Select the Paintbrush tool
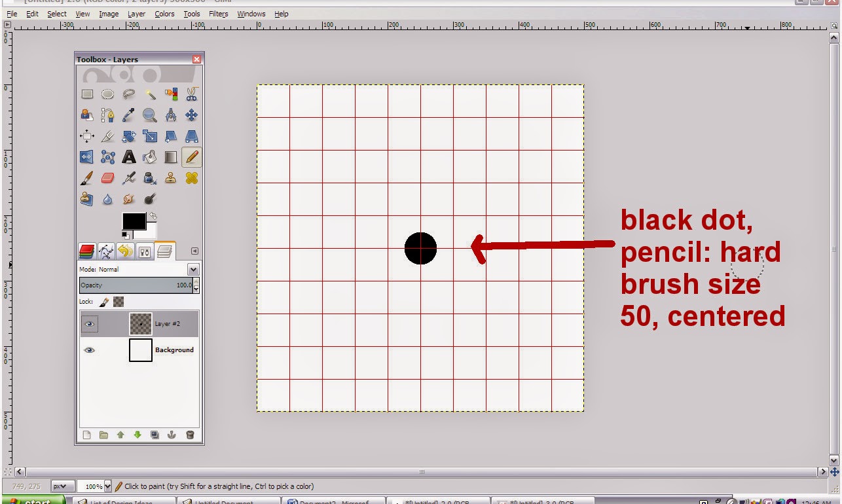 [87, 178]
